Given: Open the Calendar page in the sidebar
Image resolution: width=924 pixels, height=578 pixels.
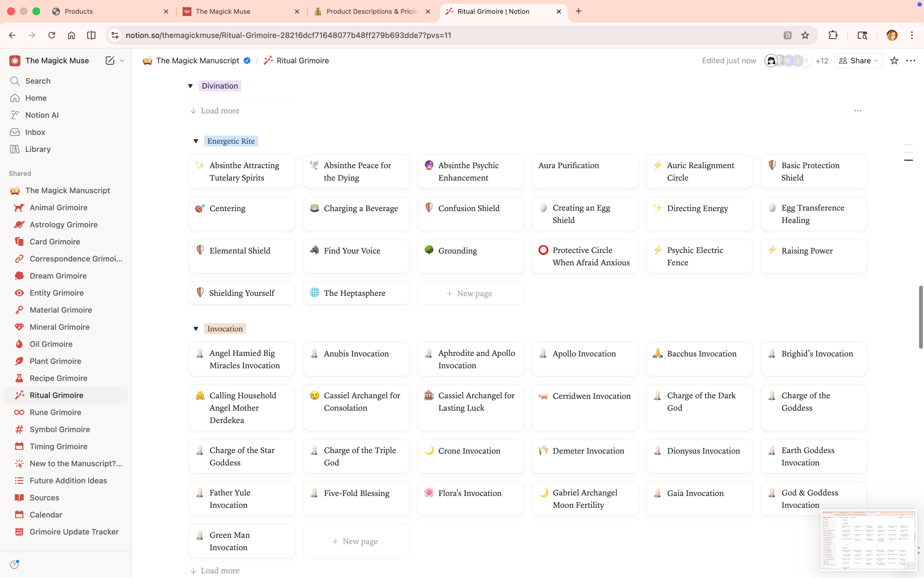Looking at the screenshot, I should click(x=66, y=514).
